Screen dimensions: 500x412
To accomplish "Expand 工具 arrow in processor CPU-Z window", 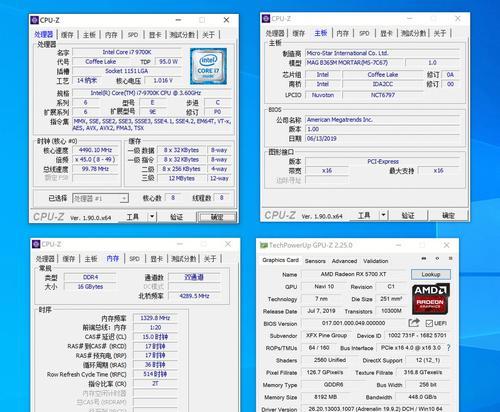I will click(x=152, y=217).
